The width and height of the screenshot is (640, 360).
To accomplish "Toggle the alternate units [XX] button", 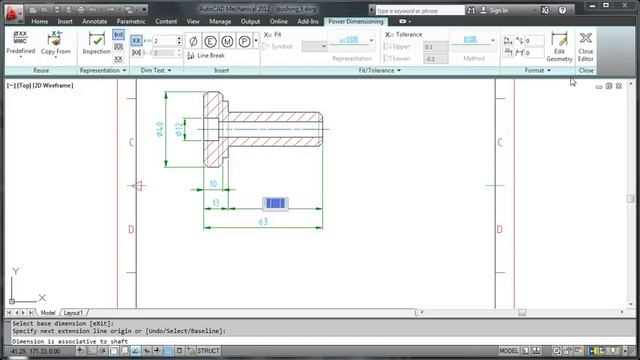I will tap(136, 53).
